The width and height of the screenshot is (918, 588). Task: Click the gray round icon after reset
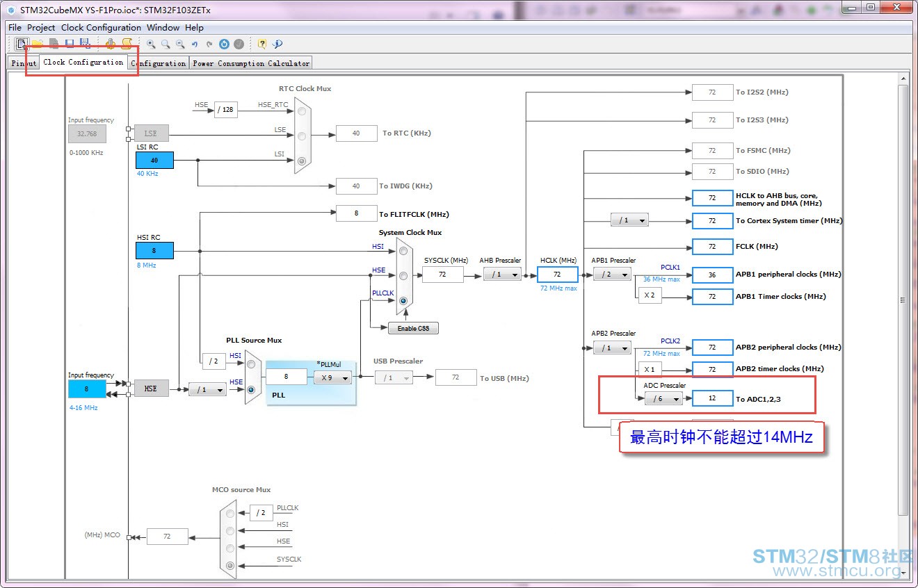(x=239, y=44)
